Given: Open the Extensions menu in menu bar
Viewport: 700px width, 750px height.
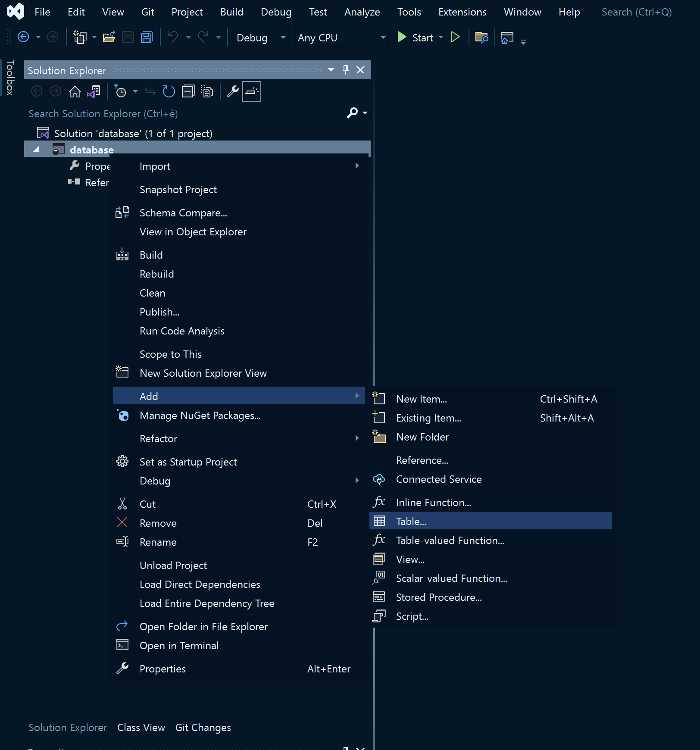Looking at the screenshot, I should [x=462, y=12].
